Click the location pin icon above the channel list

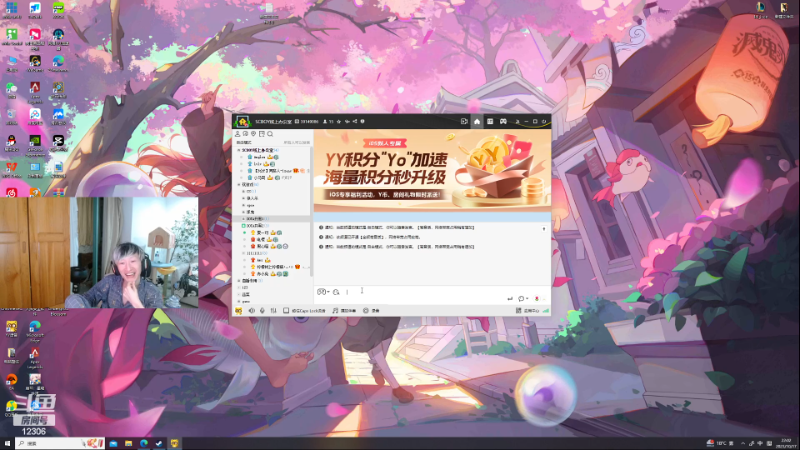[x=254, y=134]
